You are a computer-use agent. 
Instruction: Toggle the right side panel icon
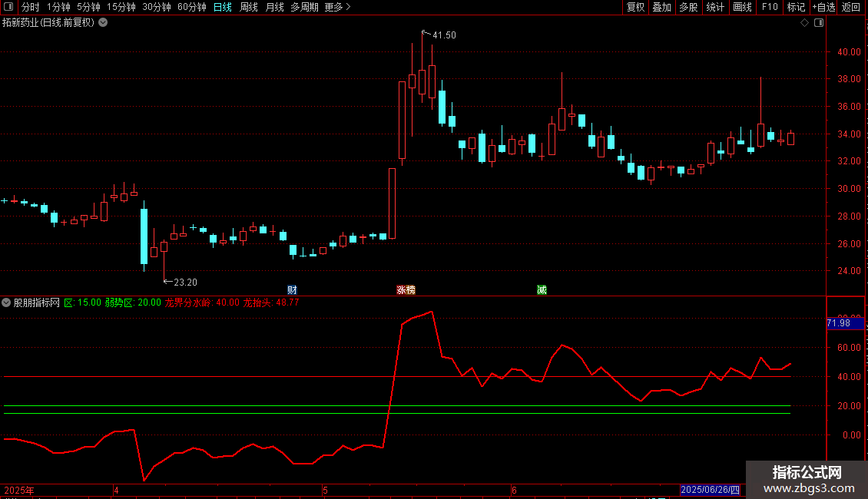819,23
